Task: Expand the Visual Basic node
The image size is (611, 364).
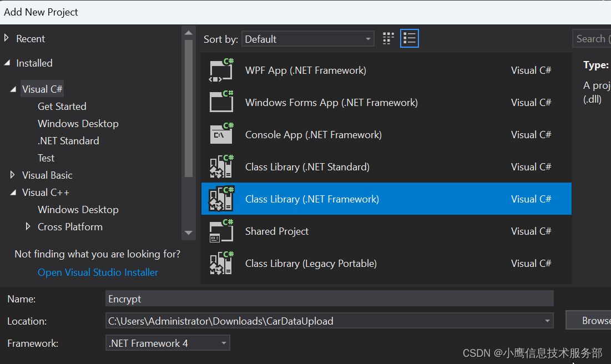Action: pos(12,175)
